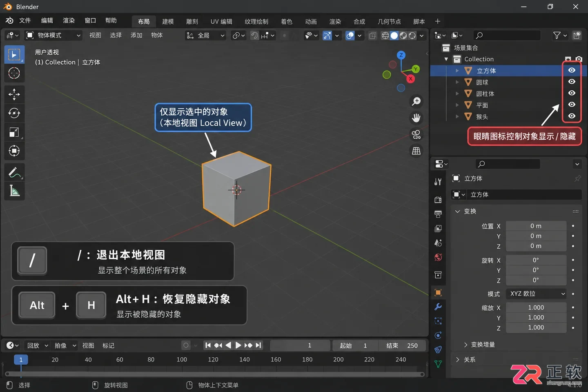This screenshot has width=588, height=392.
Task: Open the Particles properties tab icon
Action: (438, 321)
